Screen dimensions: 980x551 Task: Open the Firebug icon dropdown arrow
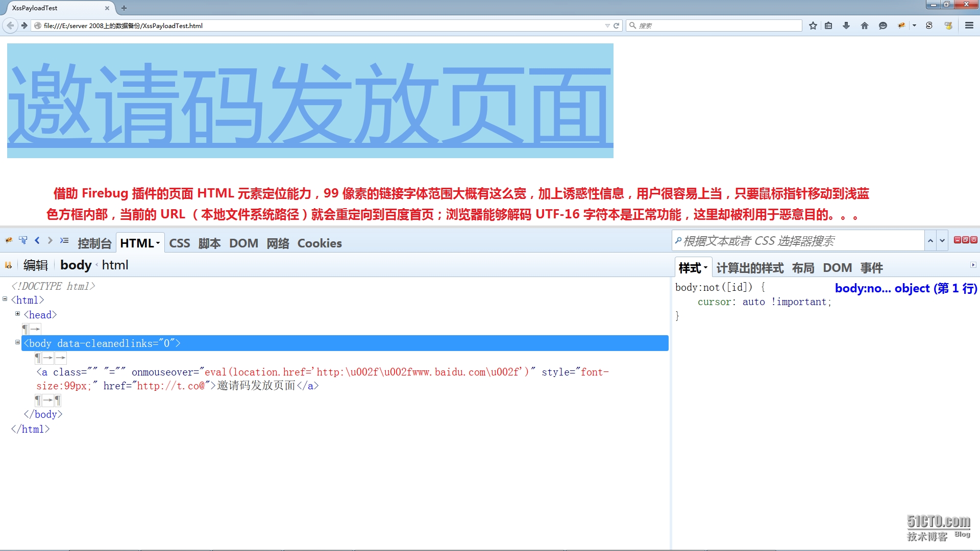tap(914, 26)
